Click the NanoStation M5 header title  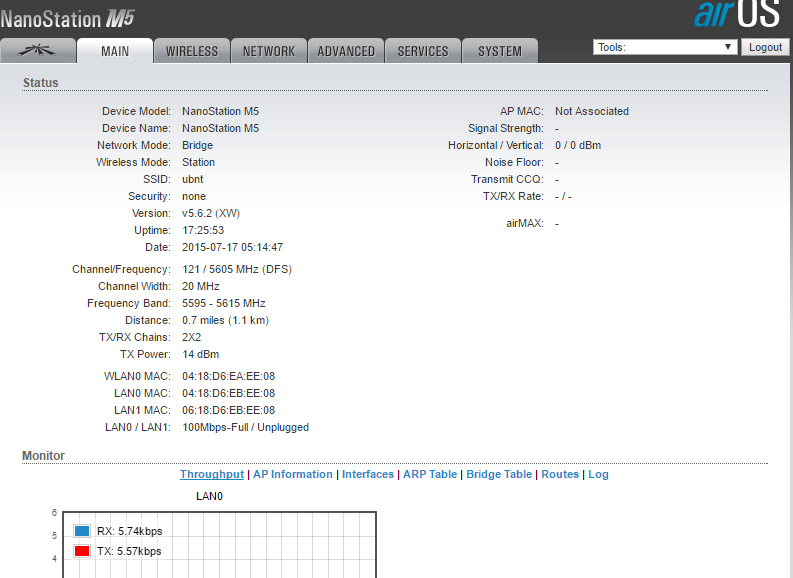tap(67, 19)
